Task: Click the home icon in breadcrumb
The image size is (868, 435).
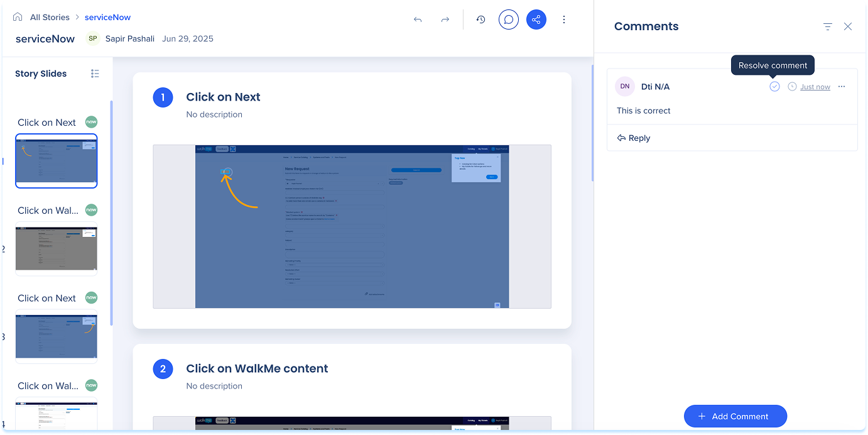Action: point(18,17)
